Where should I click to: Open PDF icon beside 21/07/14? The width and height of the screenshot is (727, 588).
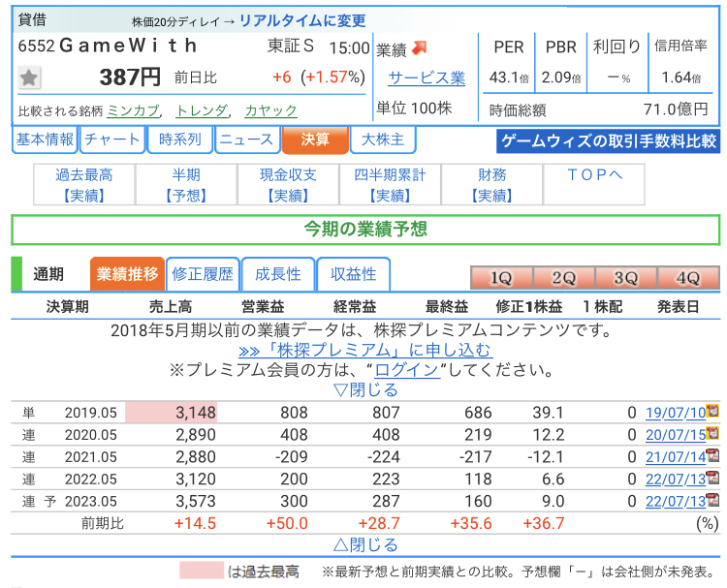(712, 455)
